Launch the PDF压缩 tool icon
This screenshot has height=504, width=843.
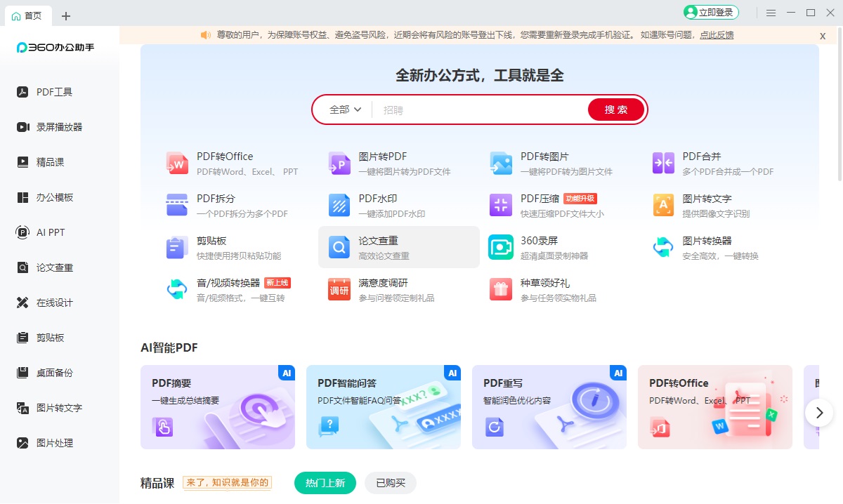tap(501, 205)
